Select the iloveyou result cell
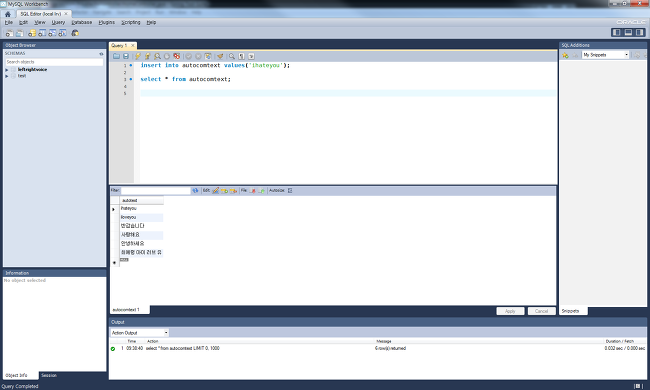Image resolution: width=650 pixels, height=390 pixels. [x=141, y=217]
